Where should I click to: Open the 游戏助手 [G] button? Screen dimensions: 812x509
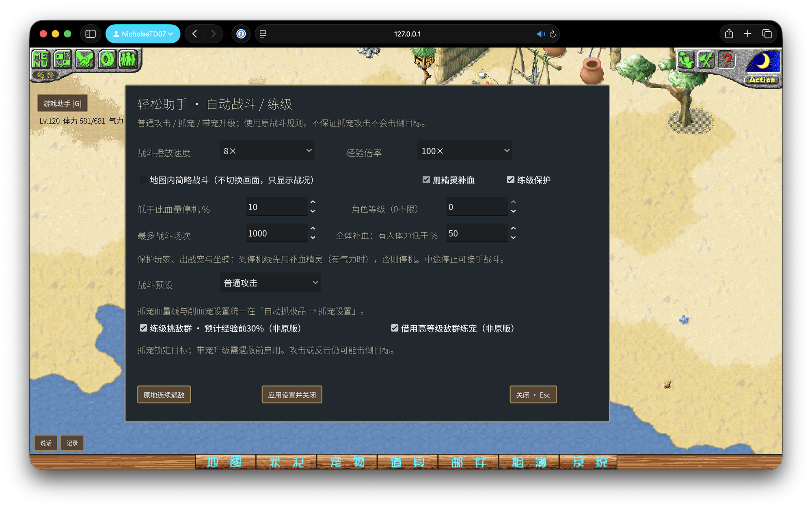(63, 103)
